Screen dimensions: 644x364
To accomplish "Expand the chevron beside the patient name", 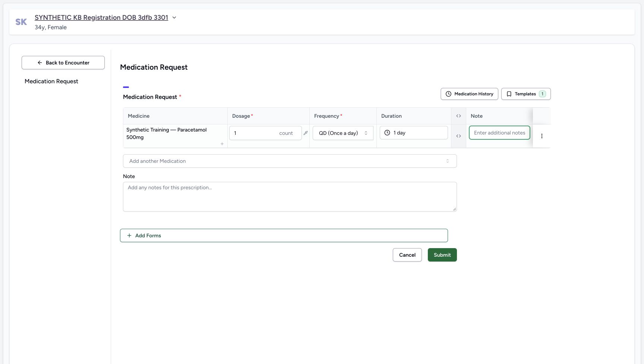I will point(174,18).
